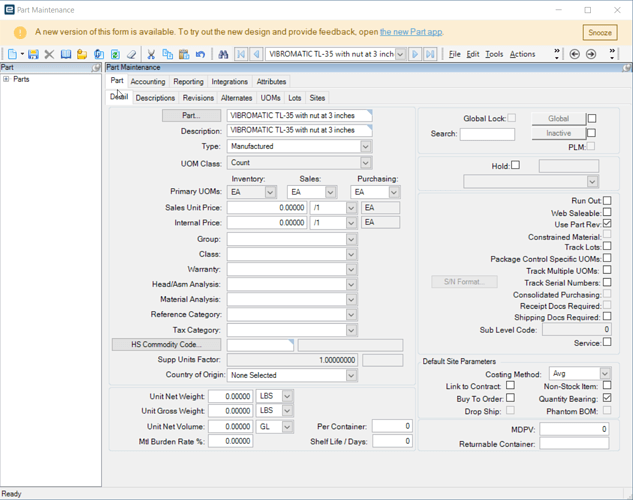633x500 pixels.
Task: Click the yellow folder toolbar icon
Action: coord(82,54)
